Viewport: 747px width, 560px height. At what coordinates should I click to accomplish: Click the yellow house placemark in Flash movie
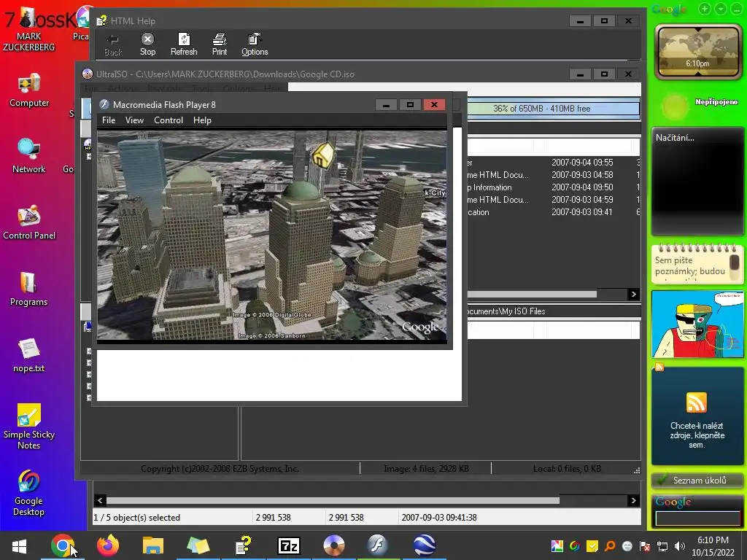[x=322, y=155]
